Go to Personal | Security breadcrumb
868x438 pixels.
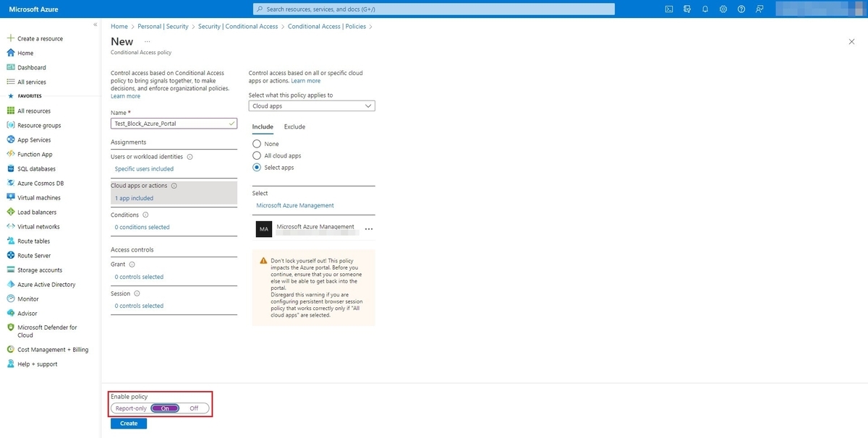(x=163, y=26)
